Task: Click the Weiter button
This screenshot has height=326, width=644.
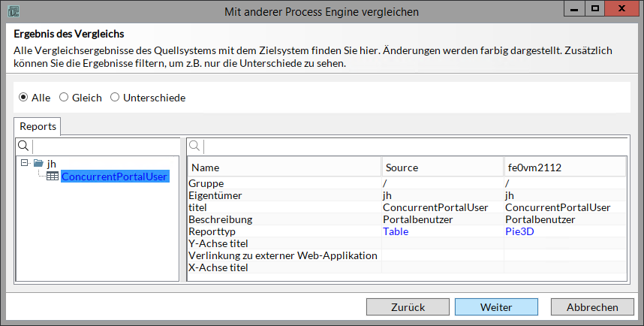Action: click(496, 307)
